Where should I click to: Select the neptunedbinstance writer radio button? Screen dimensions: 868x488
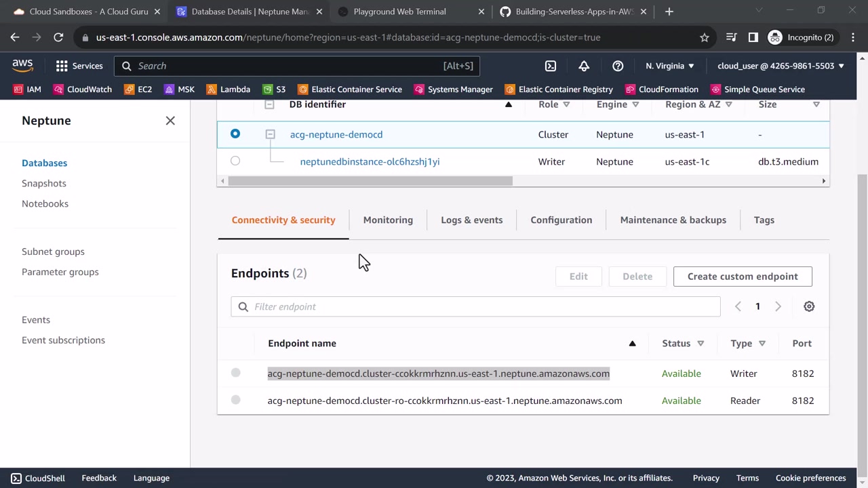(235, 161)
